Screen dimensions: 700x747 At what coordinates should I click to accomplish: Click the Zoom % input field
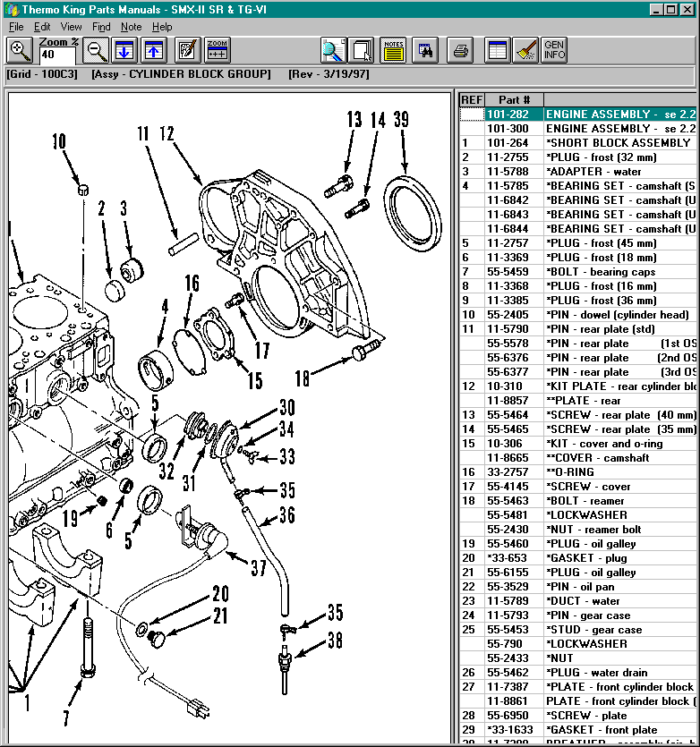pyautogui.click(x=58, y=55)
